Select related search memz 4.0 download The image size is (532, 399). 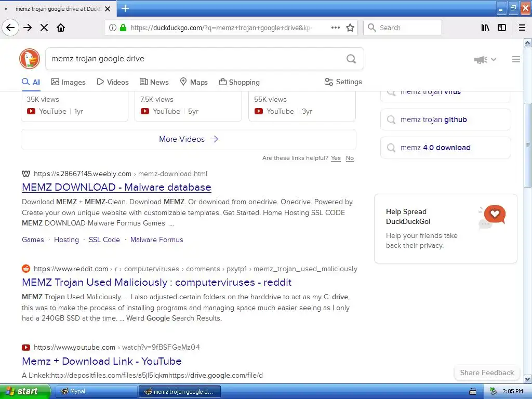[x=445, y=148]
